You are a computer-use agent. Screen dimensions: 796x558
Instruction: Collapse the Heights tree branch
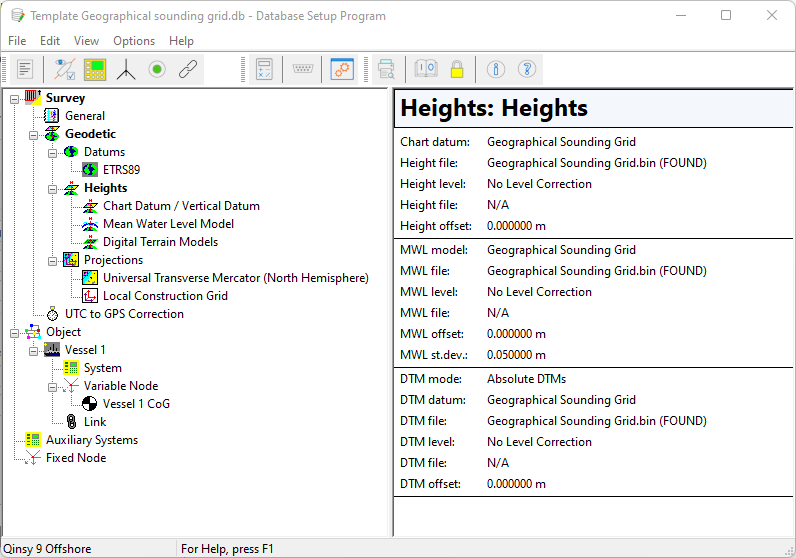coord(52,188)
